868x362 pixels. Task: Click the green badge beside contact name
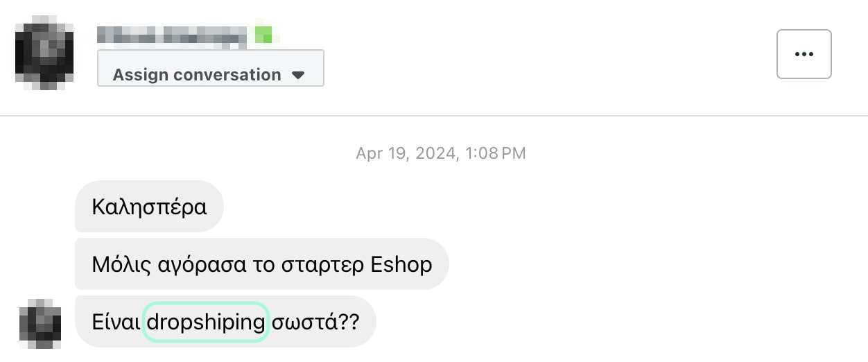(x=263, y=34)
